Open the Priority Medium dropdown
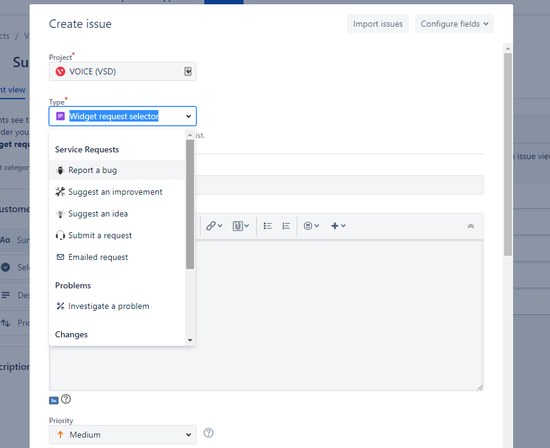The width and height of the screenshot is (550, 448). coord(122,435)
